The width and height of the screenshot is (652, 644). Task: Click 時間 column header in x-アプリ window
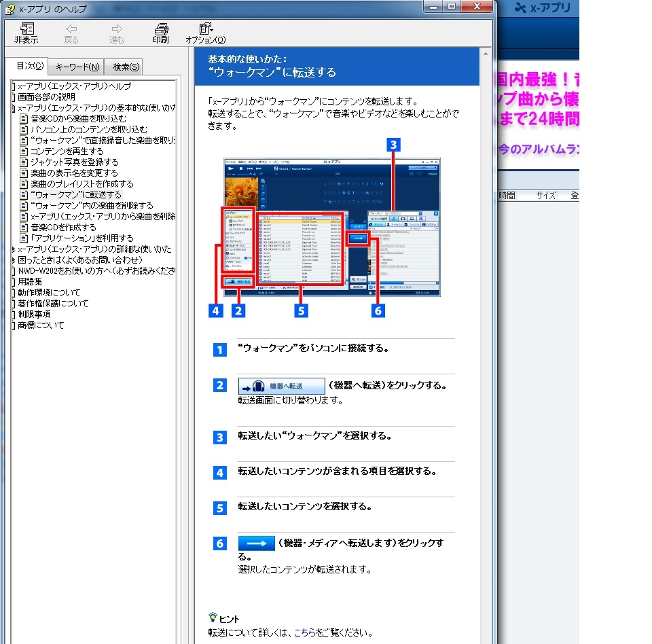pos(507,196)
